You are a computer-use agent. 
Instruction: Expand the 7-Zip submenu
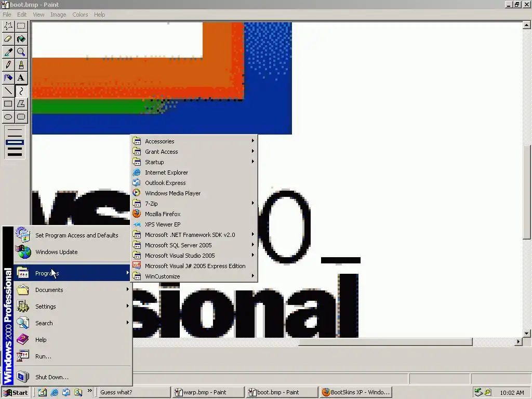click(x=194, y=204)
